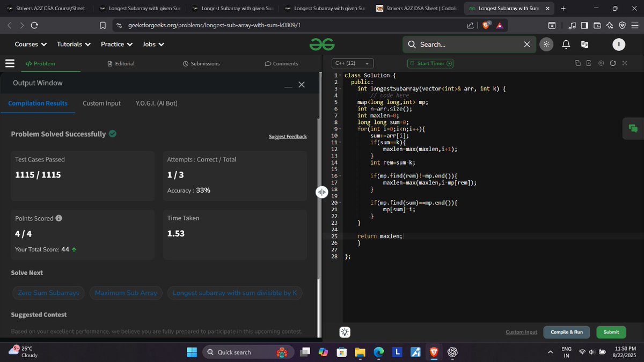The width and height of the screenshot is (644, 362).
Task: Open the hint lightbulb below the code editor
Action: 345,332
